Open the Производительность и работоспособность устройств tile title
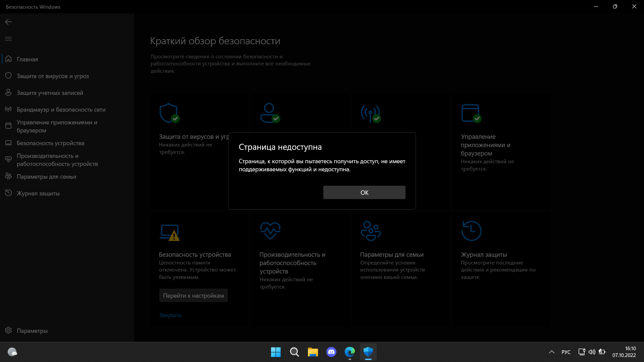The image size is (644, 362). [292, 263]
